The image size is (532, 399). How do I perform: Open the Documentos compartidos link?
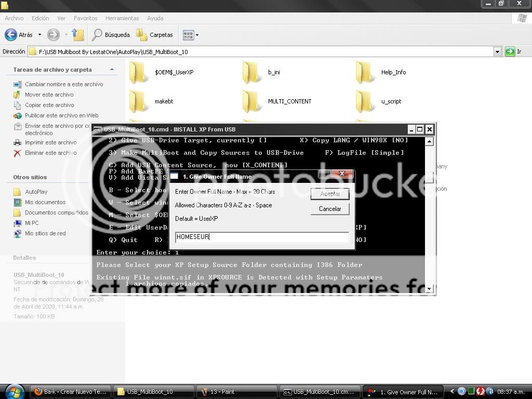56,212
